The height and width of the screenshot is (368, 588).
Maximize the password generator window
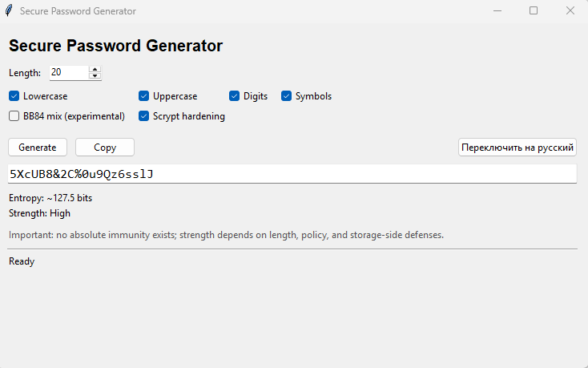tap(534, 11)
